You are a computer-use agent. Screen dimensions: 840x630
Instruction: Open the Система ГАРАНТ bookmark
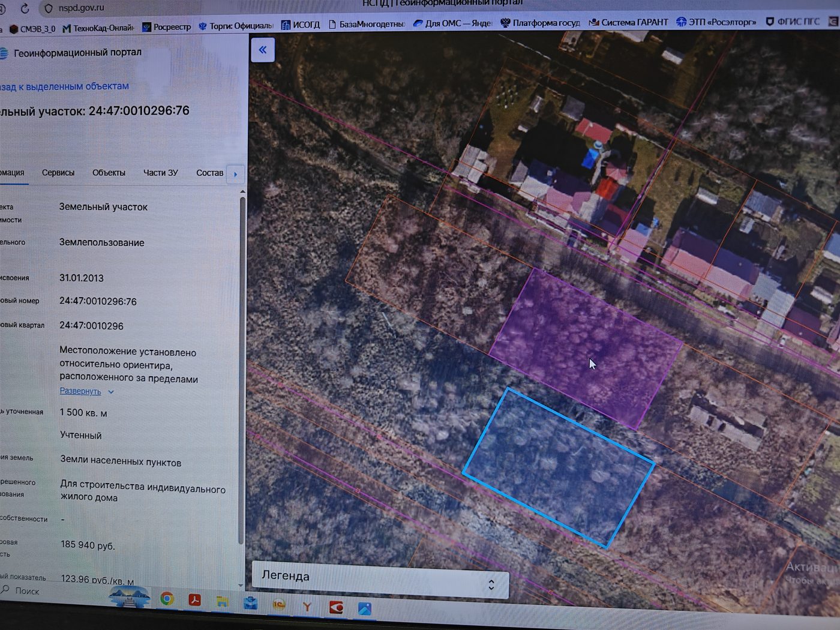coord(628,22)
